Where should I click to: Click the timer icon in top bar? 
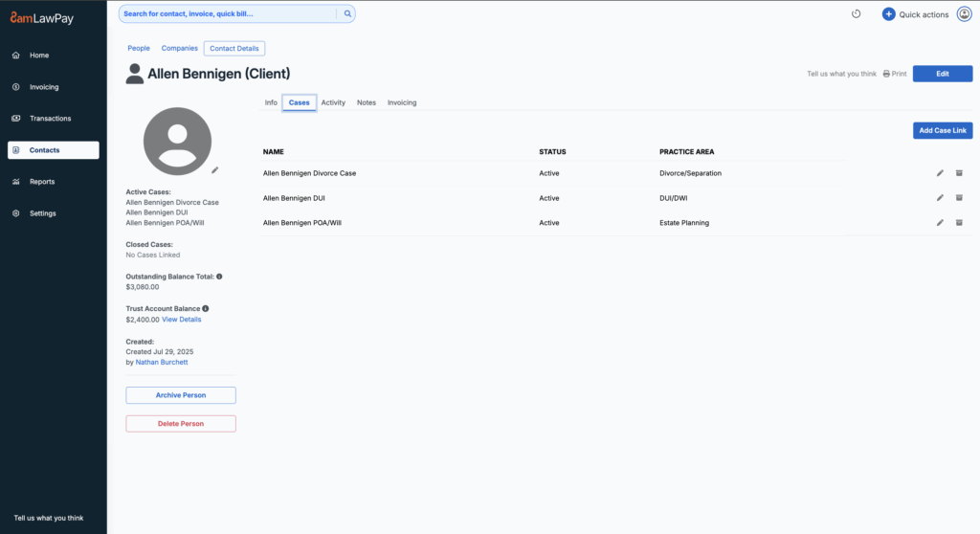point(857,14)
